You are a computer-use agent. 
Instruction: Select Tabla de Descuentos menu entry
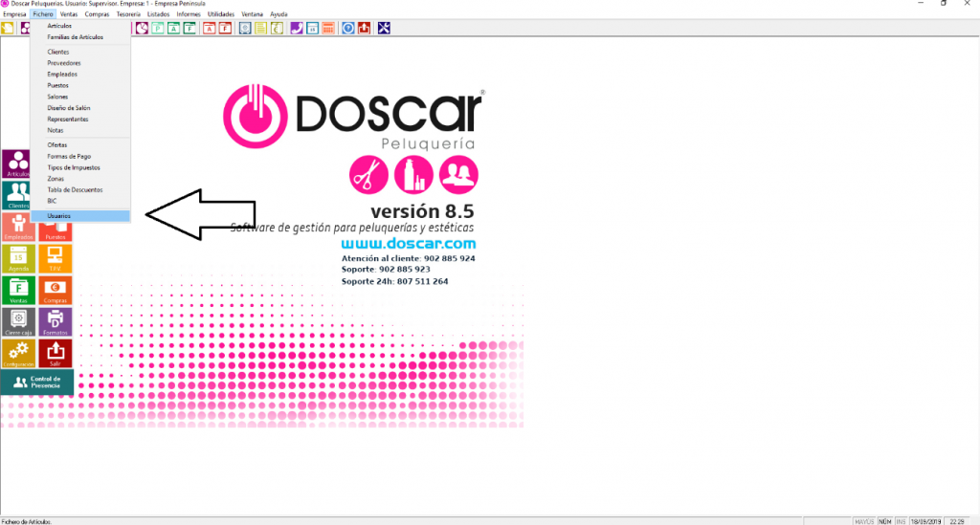coord(80,189)
